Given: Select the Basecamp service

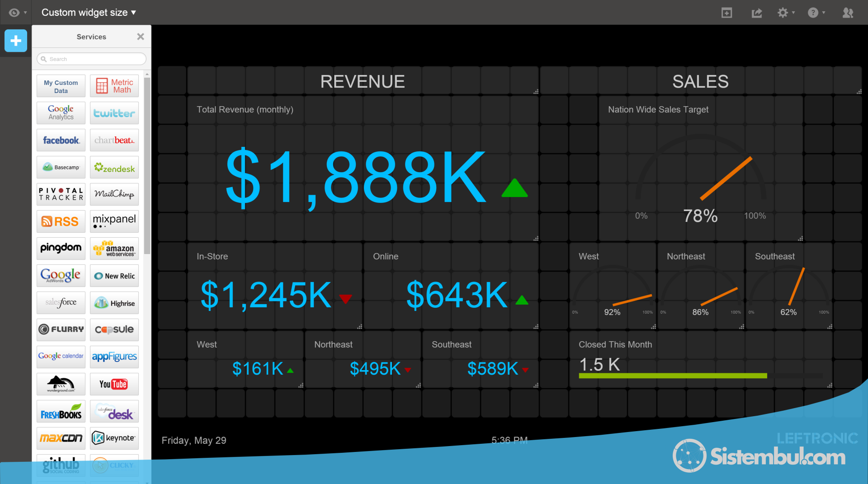Looking at the screenshot, I should coord(61,167).
